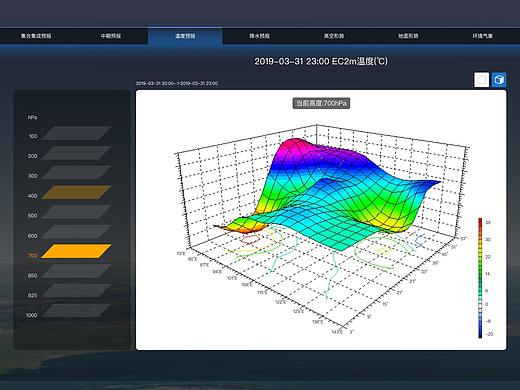The width and height of the screenshot is (520, 390).
Task: Switch to the 3D cube view icon
Action: click(x=499, y=80)
